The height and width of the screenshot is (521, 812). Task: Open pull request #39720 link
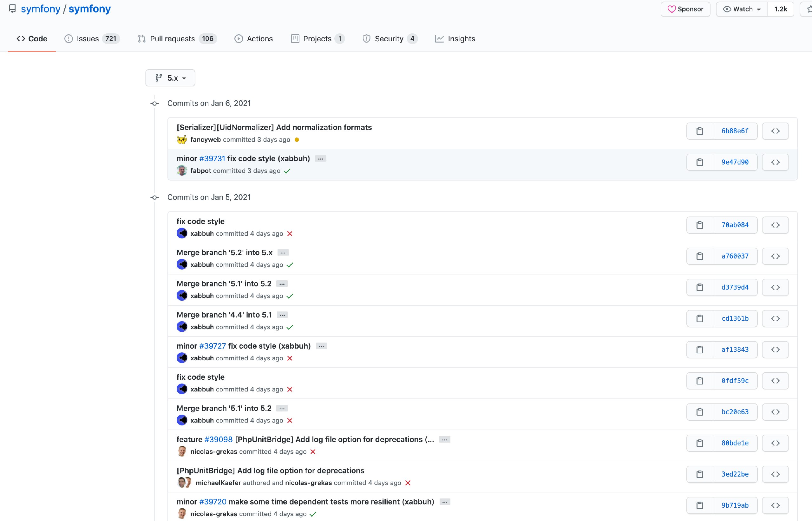(x=213, y=502)
